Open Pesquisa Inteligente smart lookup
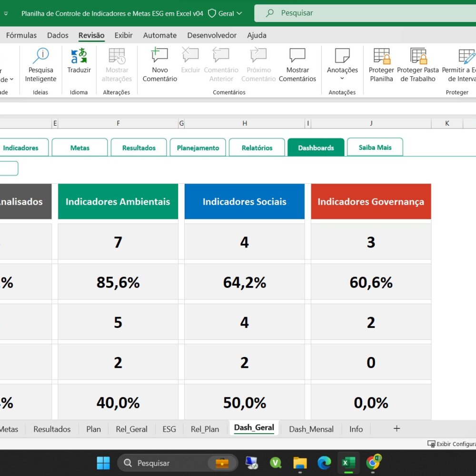476x476 pixels. click(40, 65)
